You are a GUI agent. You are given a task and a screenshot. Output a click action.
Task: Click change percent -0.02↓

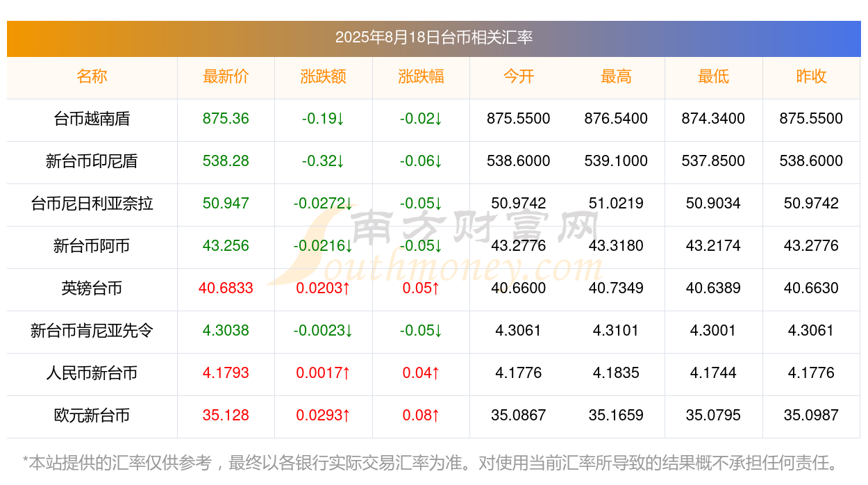[x=421, y=119]
